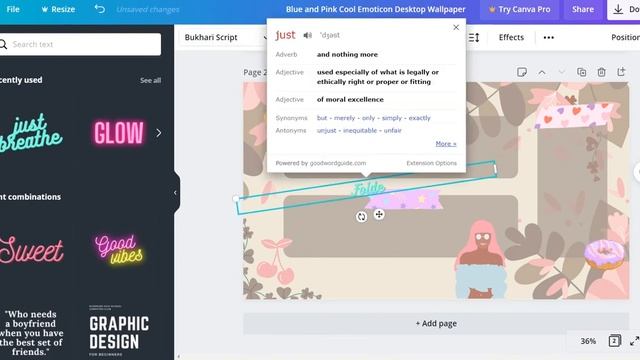Open the Effects panel

511,37
